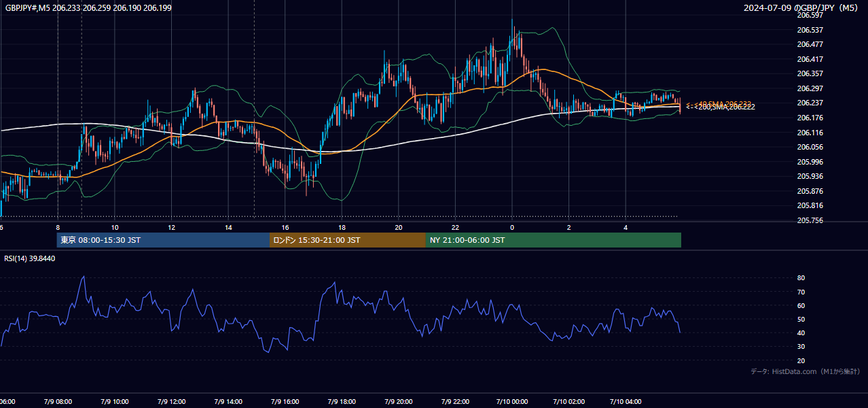
Task: Click hour label 0 under the price chart
Action: (x=512, y=227)
